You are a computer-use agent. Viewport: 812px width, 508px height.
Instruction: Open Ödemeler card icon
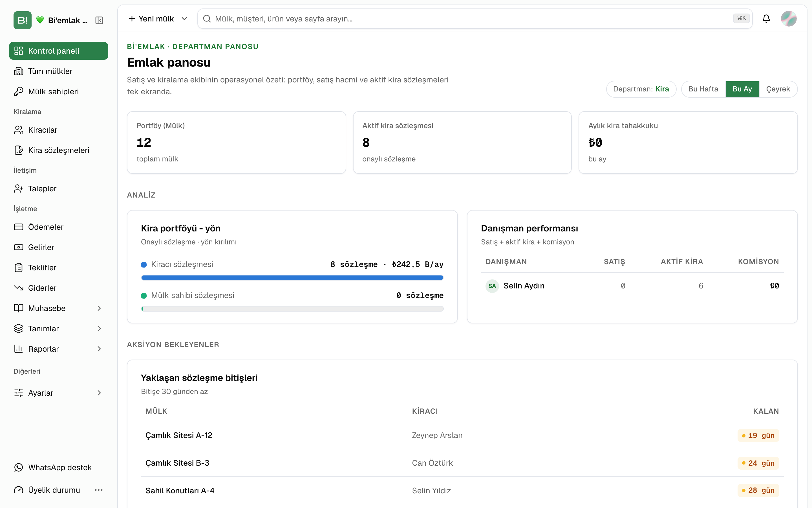(18, 227)
